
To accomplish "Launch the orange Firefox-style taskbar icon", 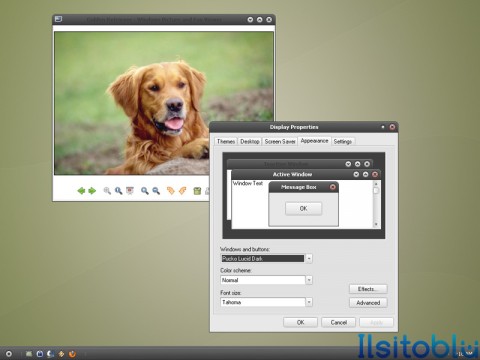I will click(x=72, y=354).
